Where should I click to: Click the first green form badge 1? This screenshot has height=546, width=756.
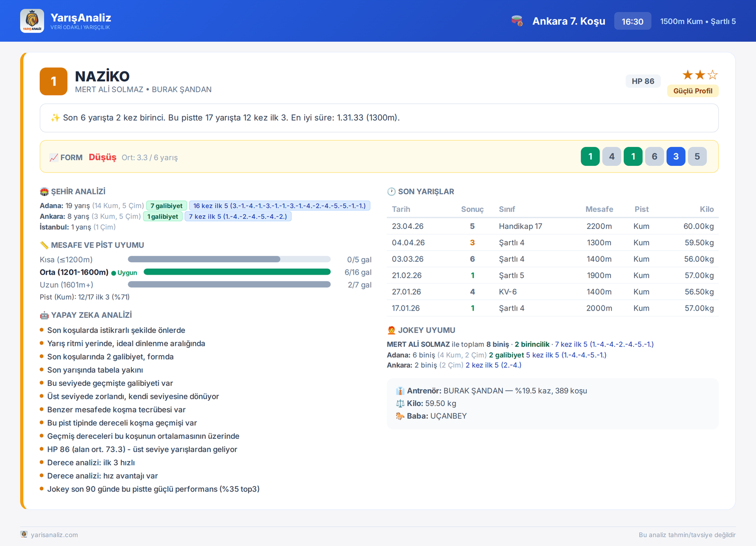590,156
